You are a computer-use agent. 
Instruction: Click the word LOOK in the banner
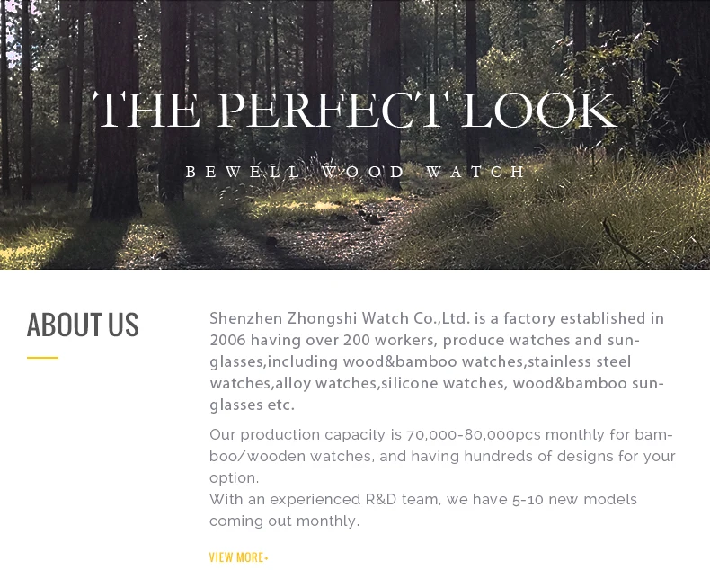(x=537, y=111)
